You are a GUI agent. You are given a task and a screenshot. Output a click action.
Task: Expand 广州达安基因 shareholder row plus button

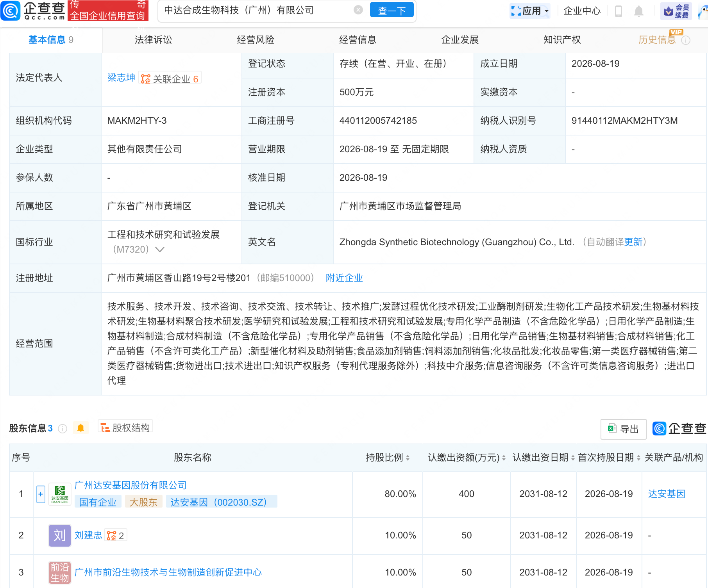41,494
